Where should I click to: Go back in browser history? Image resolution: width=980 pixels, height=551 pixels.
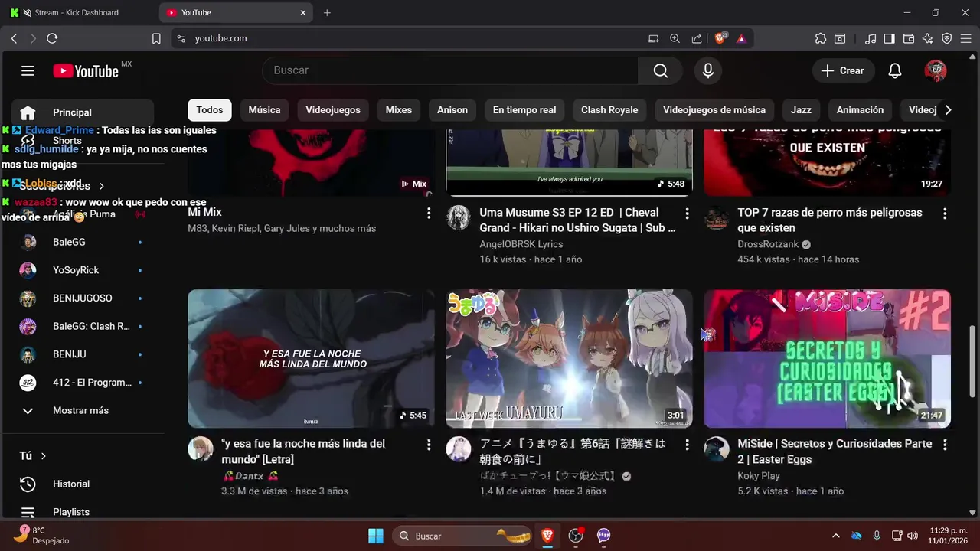(x=14, y=38)
